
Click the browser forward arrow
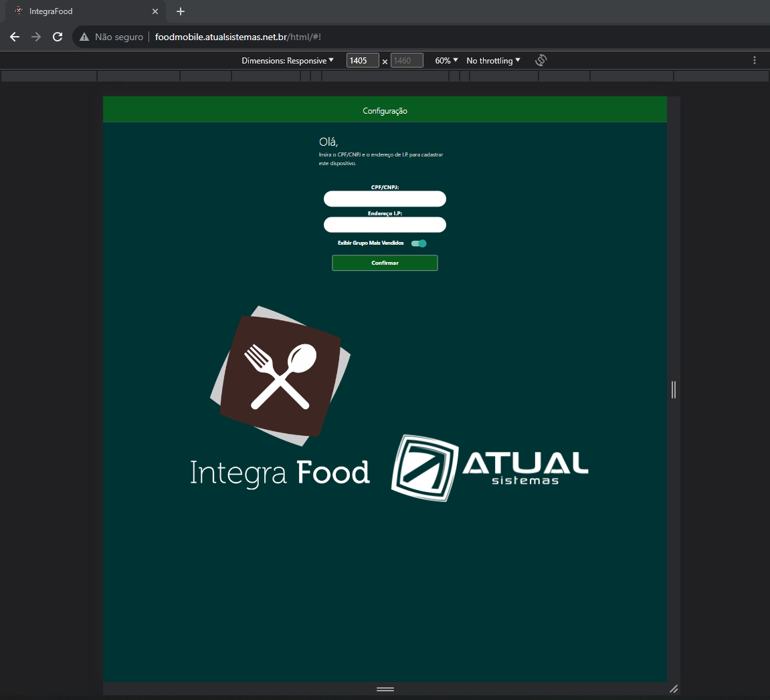(36, 37)
